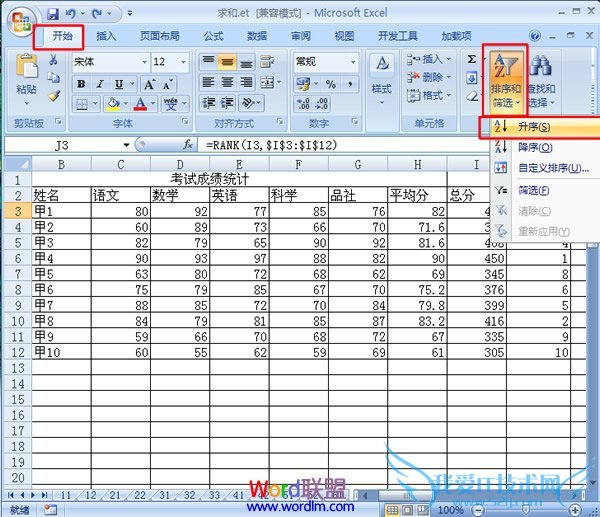Viewport: 600px width, 517px height.
Task: Click the Copy icon
Action: [x=53, y=78]
